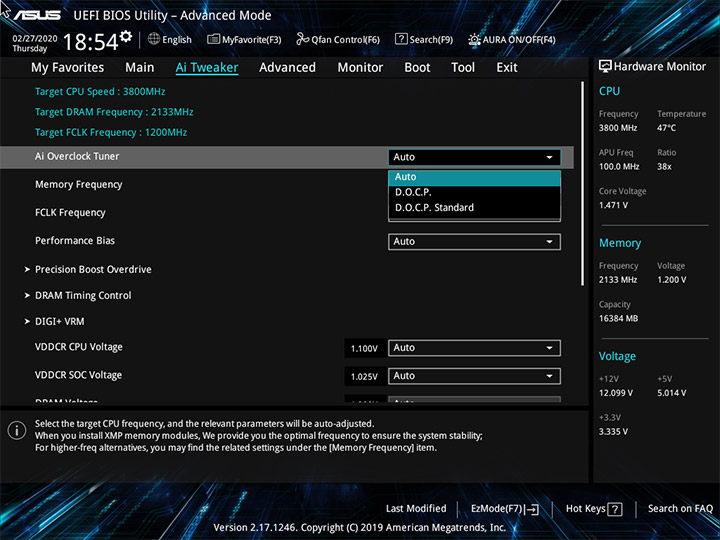Open MyFavorite(F3) folder icon

[x=213, y=39]
